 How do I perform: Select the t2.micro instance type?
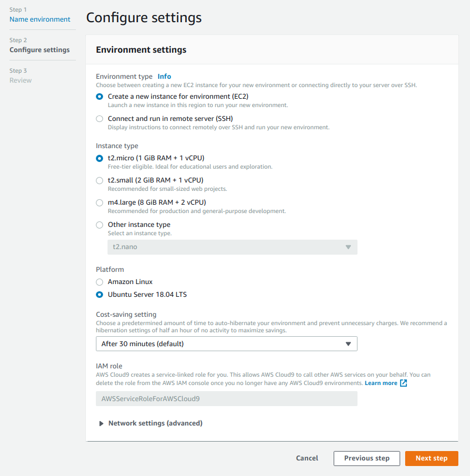click(x=99, y=158)
